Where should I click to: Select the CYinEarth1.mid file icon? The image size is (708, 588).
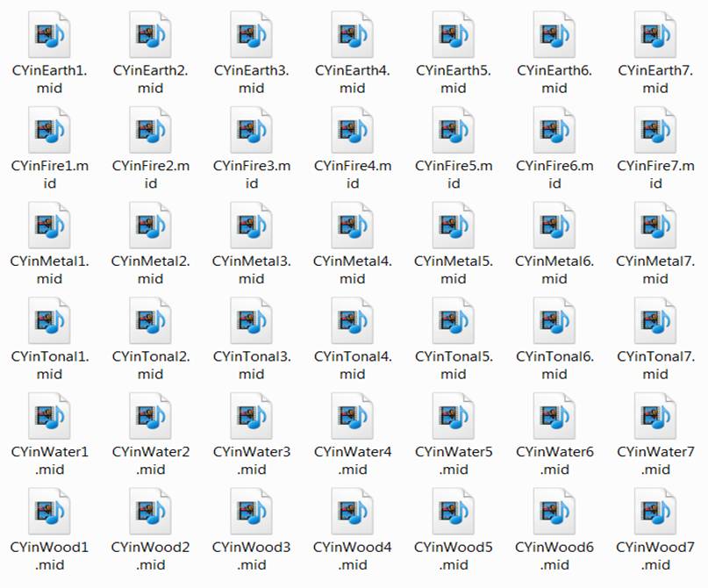49,34
